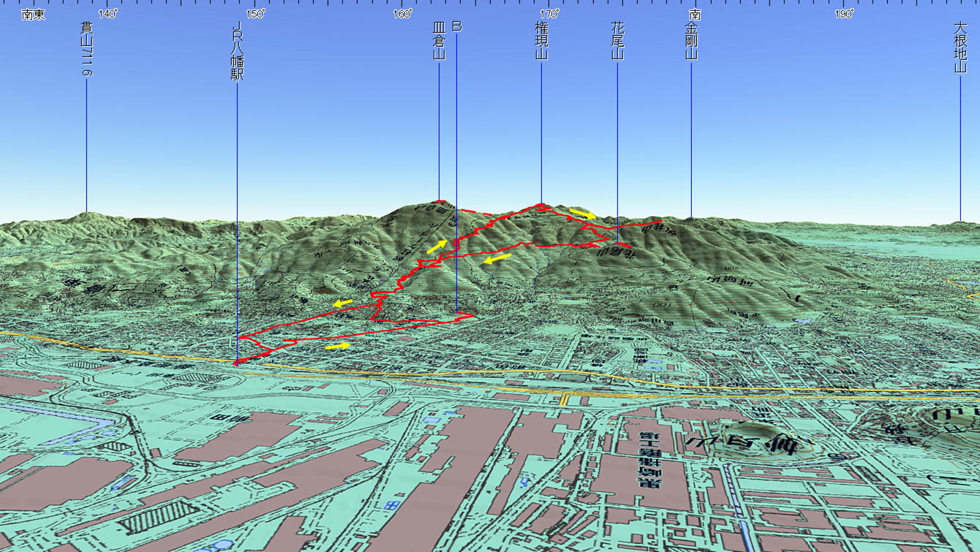980x552 pixels.
Task: Click the JR八幡駅 station label
Action: [x=237, y=51]
